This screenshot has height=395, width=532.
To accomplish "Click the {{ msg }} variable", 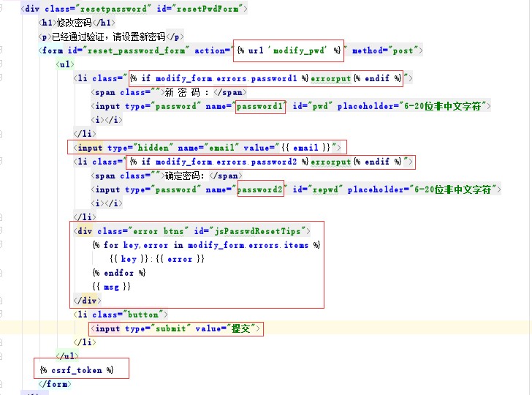I will (112, 287).
